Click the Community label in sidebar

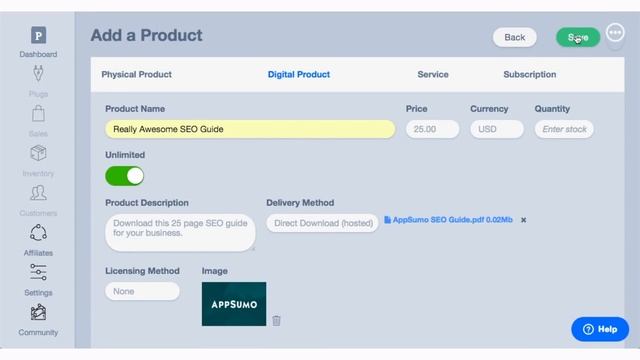[x=38, y=333]
